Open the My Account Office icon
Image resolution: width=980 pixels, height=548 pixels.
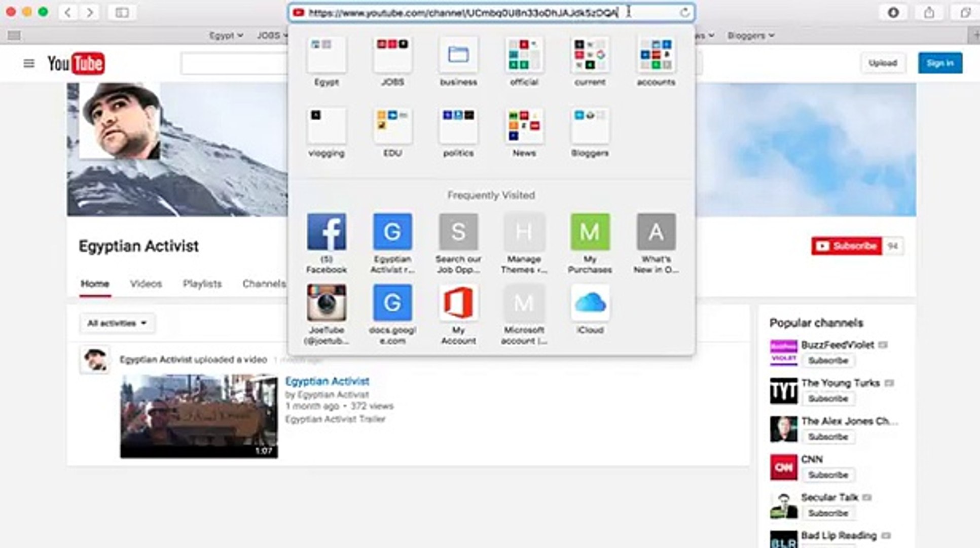pos(458,303)
